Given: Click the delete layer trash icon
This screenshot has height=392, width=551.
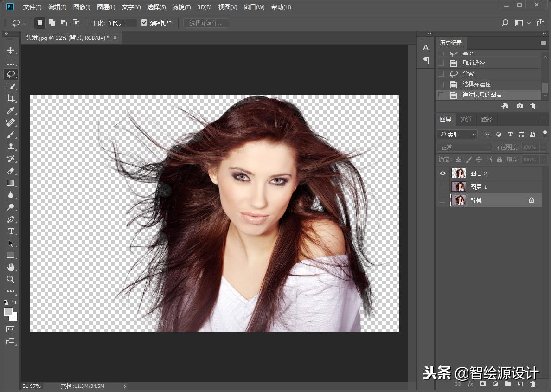Looking at the screenshot, I should click(532, 384).
